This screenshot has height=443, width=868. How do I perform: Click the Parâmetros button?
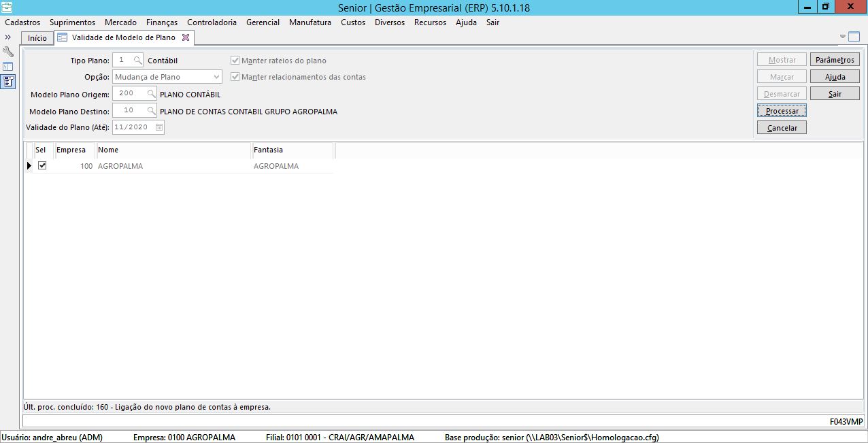click(835, 60)
